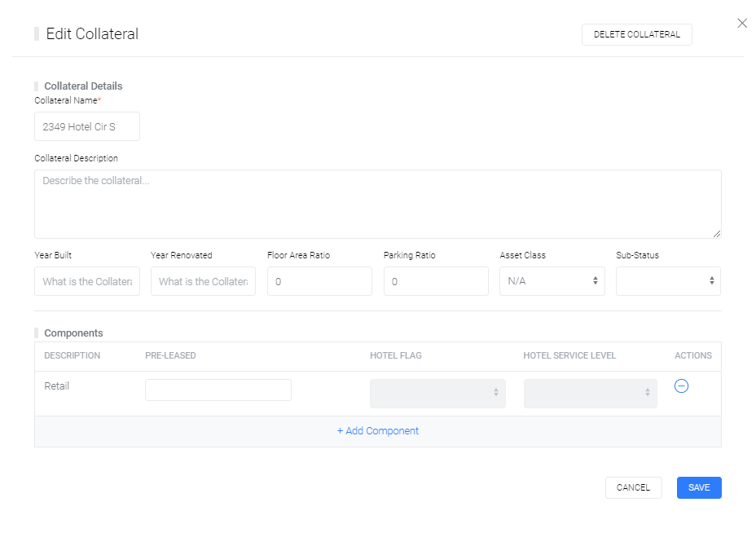Click the Pre-Leased input for Retail
756x533 pixels.
pyautogui.click(x=218, y=390)
